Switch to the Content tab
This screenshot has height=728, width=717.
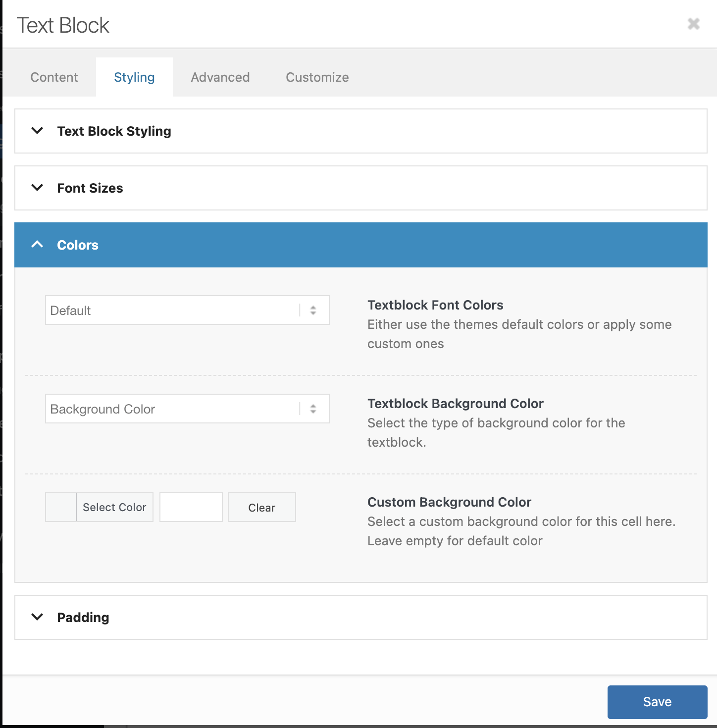point(54,77)
